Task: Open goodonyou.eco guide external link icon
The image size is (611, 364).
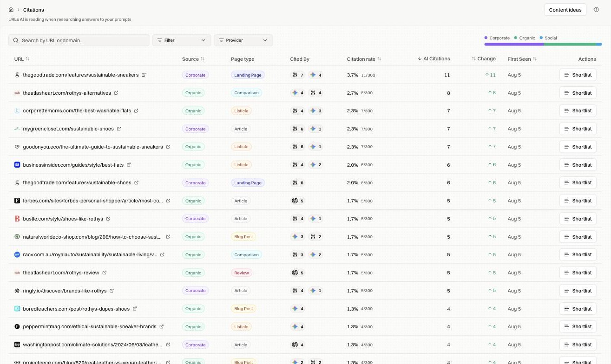Action: [x=168, y=147]
